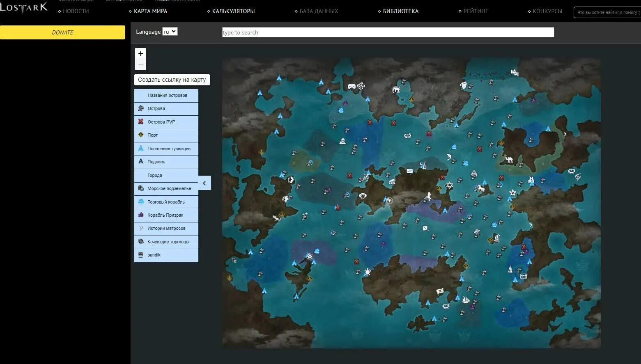Click the spiral shell map icon
The image size is (641, 364).
pyautogui.click(x=310, y=256)
